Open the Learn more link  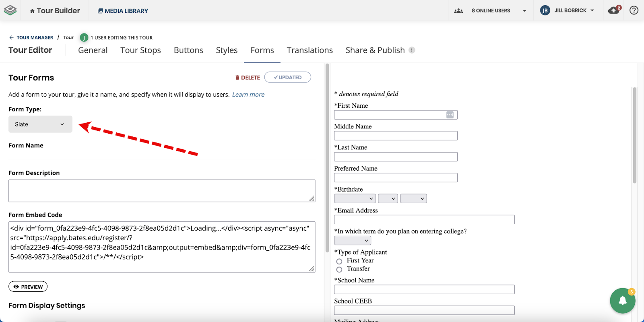click(x=248, y=95)
